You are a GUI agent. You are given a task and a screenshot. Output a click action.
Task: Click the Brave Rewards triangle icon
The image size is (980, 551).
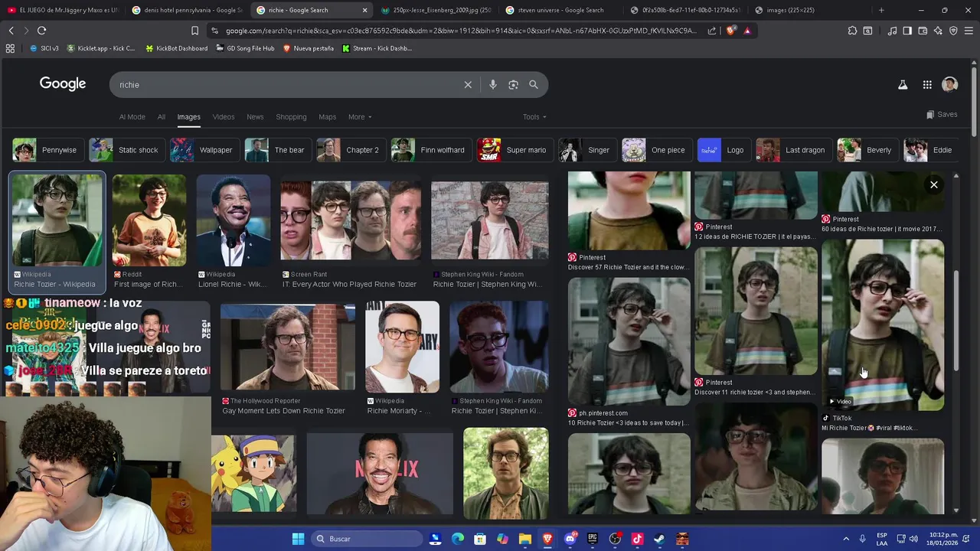[x=747, y=31]
